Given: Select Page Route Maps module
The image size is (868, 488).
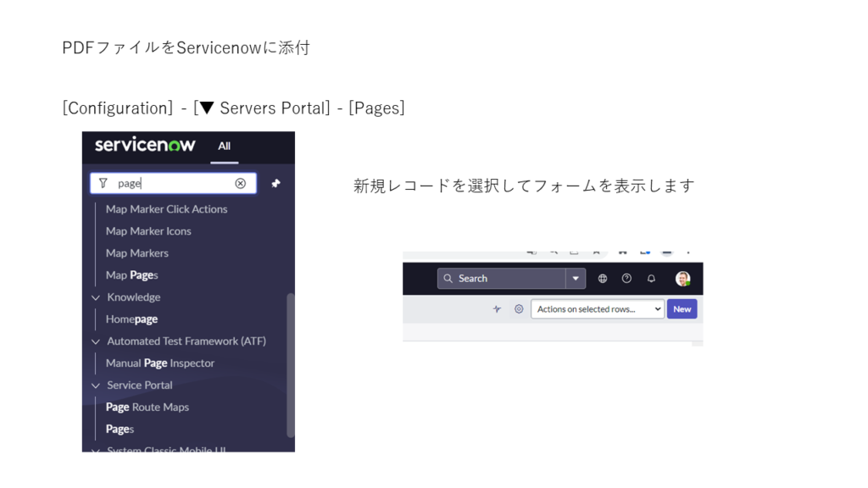Looking at the screenshot, I should [x=147, y=407].
